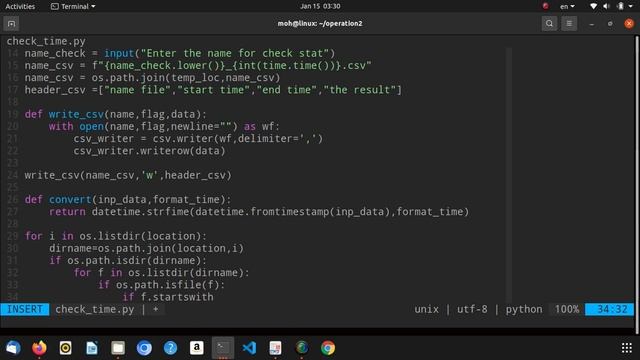640x360 pixels.
Task: Open the terminal hamburger menu
Action: click(x=569, y=23)
